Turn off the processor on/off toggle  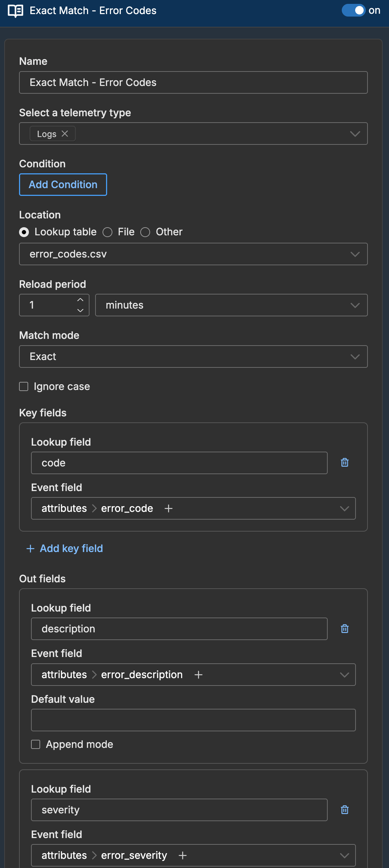[x=353, y=10]
